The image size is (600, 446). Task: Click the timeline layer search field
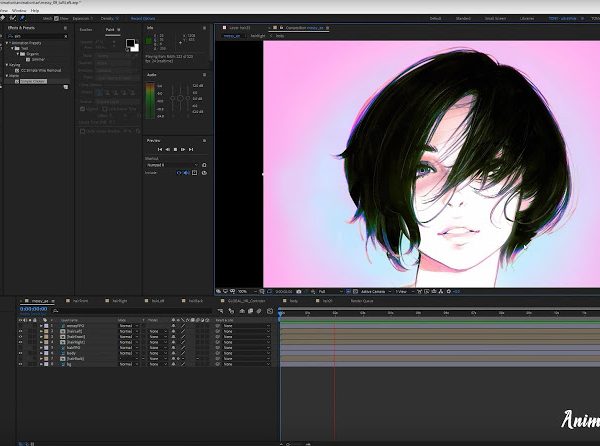[132, 311]
